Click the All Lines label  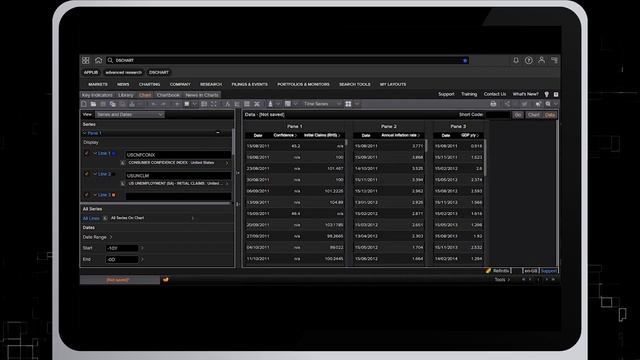pyautogui.click(x=91, y=218)
